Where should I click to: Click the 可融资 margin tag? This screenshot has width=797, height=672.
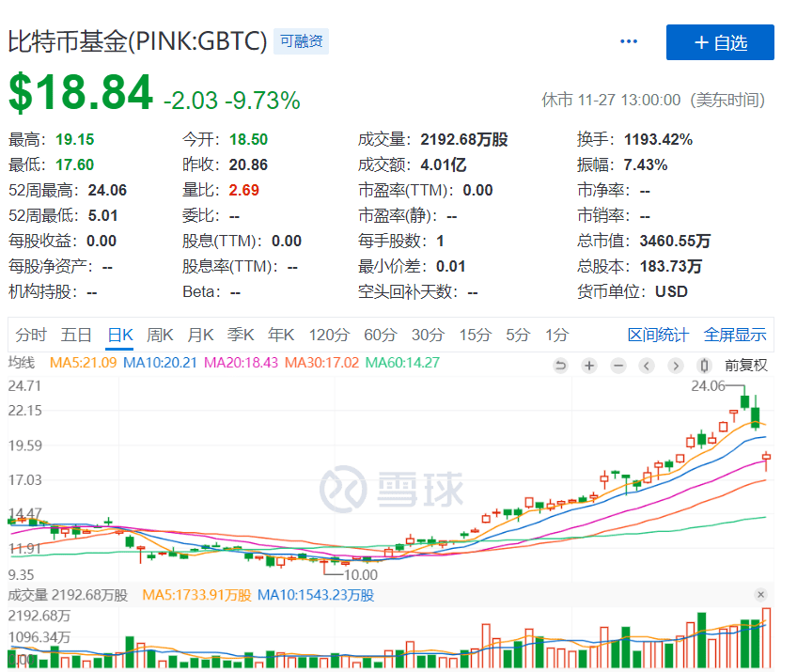[301, 41]
